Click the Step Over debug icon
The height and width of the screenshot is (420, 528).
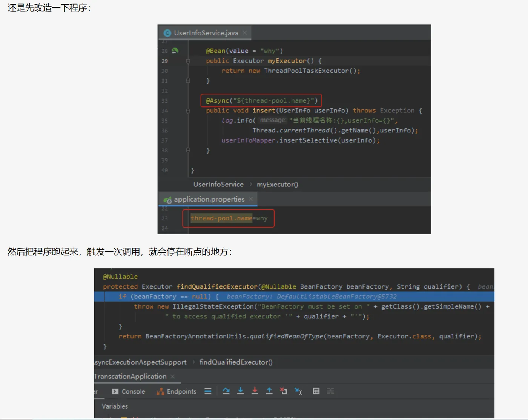pyautogui.click(x=226, y=391)
